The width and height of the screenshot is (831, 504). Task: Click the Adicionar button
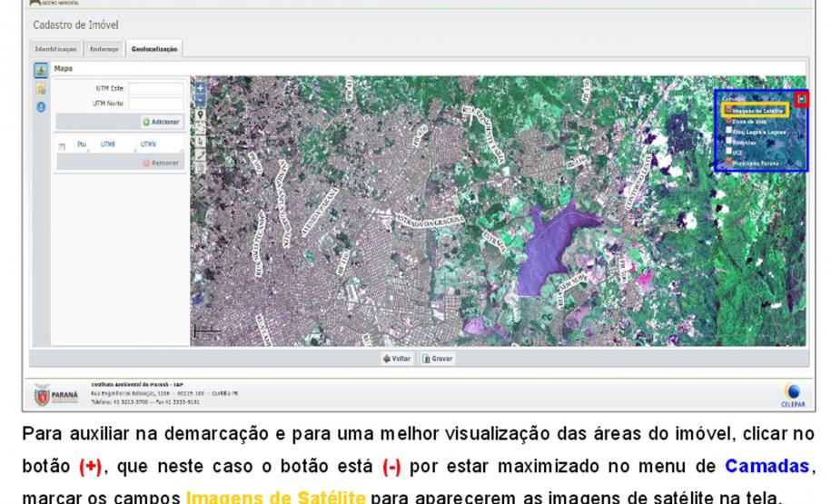(x=162, y=122)
